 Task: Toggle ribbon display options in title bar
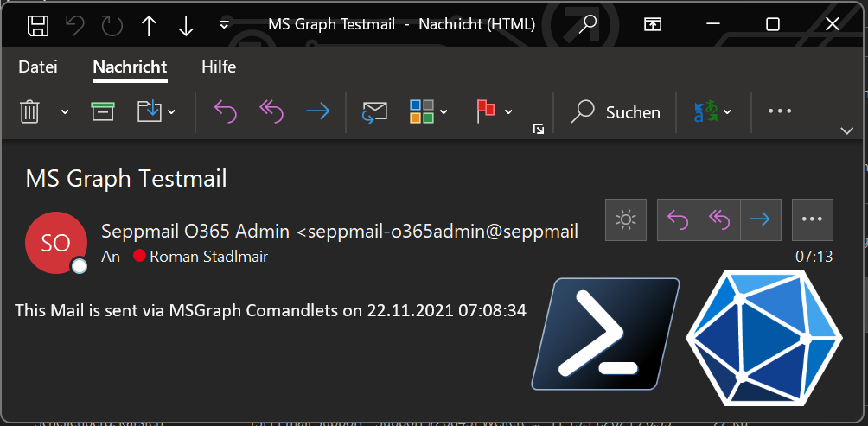click(x=652, y=24)
